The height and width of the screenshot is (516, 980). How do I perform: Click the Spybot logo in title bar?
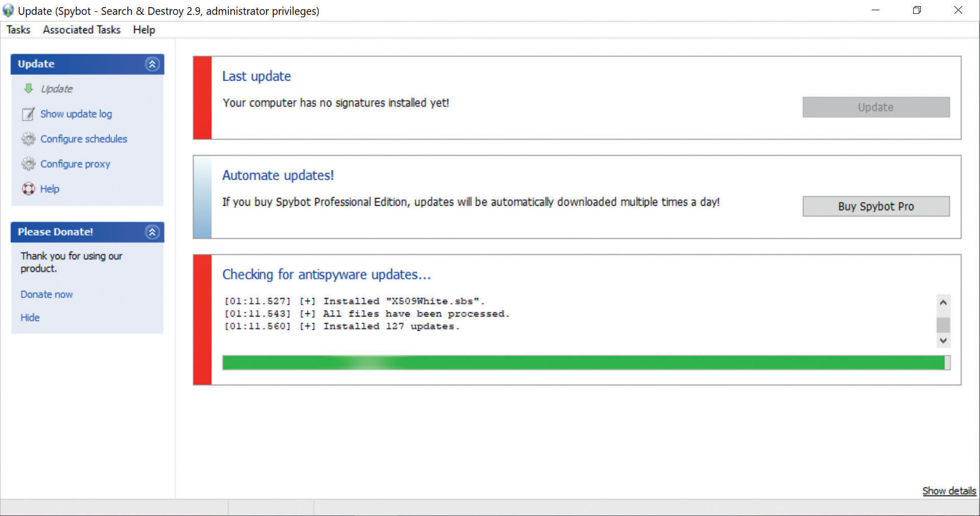point(8,10)
